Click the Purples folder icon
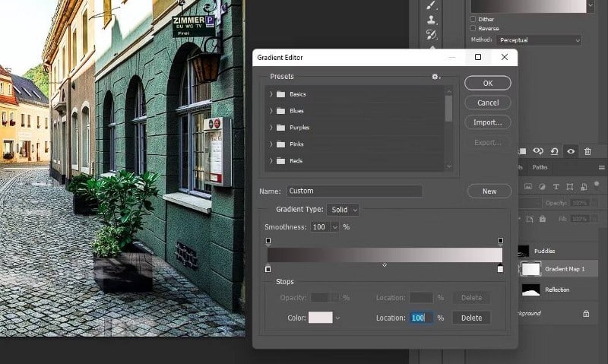 (x=280, y=128)
